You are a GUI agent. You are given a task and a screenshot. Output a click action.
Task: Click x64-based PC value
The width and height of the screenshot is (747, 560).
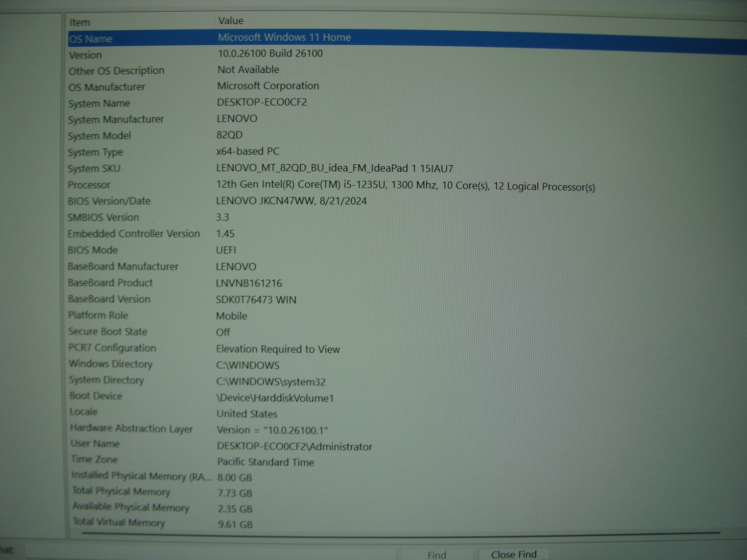pos(248,151)
